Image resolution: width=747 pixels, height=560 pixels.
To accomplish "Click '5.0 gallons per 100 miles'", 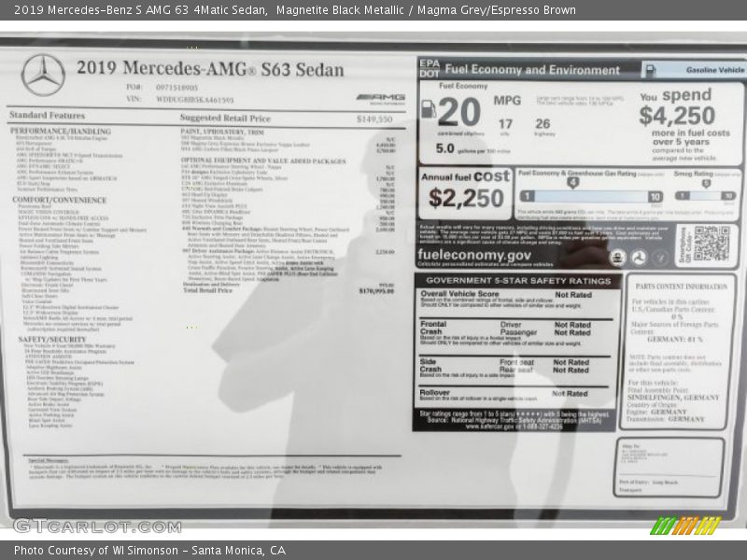I will tap(472, 149).
